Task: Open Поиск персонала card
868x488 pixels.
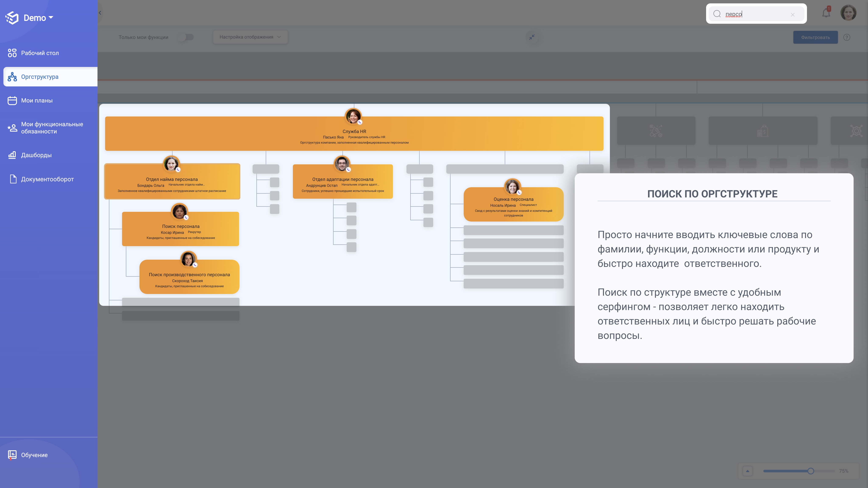Action: (181, 229)
